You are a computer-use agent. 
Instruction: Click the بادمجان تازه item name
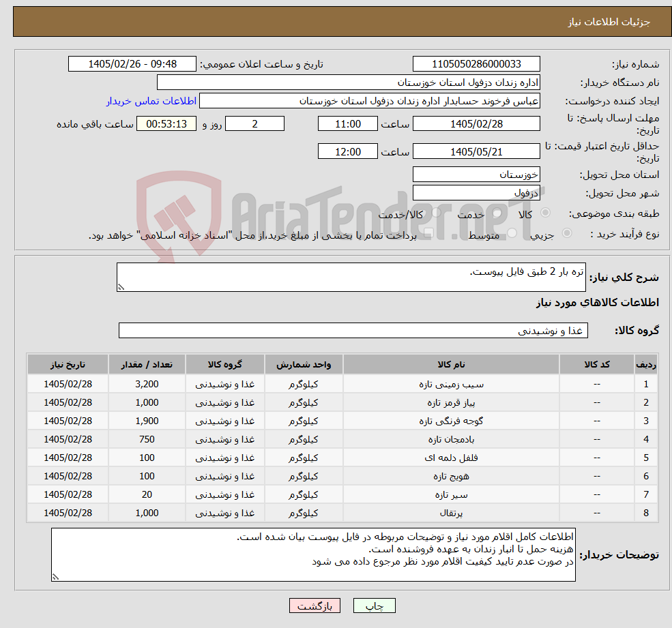[x=451, y=440]
